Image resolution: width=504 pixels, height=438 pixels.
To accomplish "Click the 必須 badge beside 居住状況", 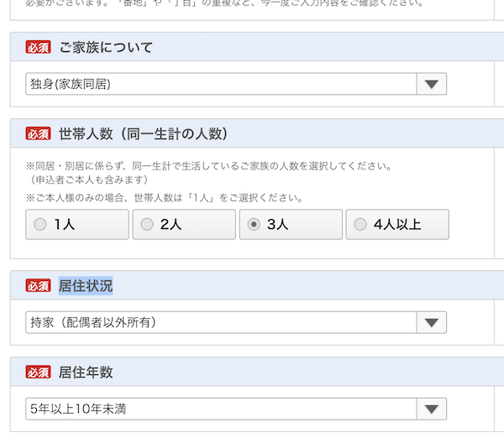I will point(38,286).
